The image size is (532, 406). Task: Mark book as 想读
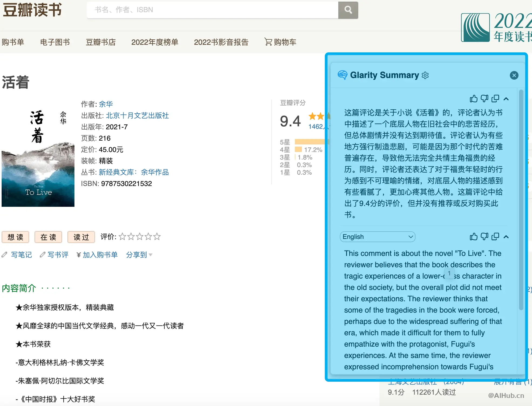pyautogui.click(x=15, y=237)
